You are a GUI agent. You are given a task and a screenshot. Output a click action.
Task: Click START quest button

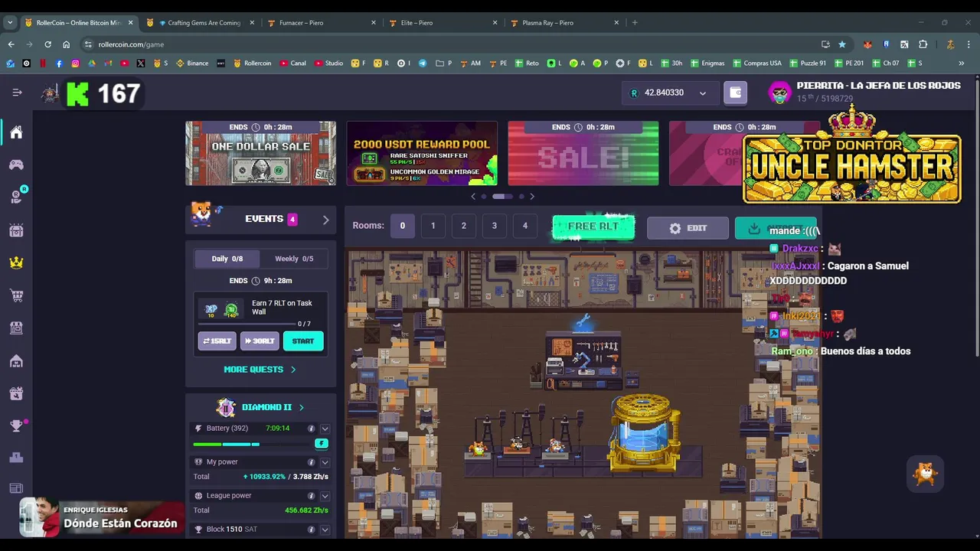point(303,341)
